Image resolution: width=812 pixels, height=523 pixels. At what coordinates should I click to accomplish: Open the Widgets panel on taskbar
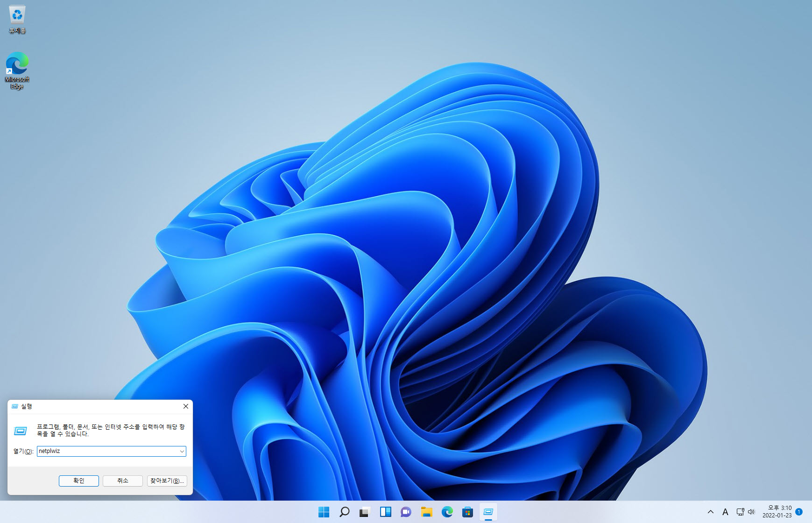click(385, 512)
